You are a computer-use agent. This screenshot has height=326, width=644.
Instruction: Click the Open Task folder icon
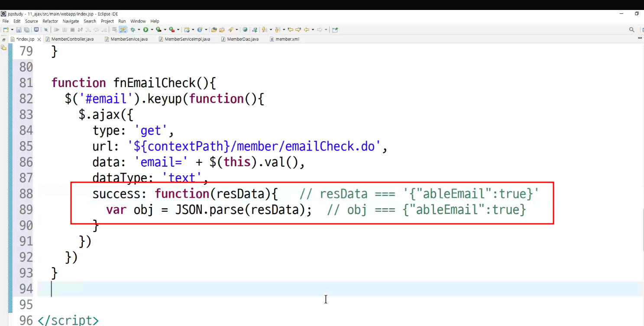(x=222, y=30)
